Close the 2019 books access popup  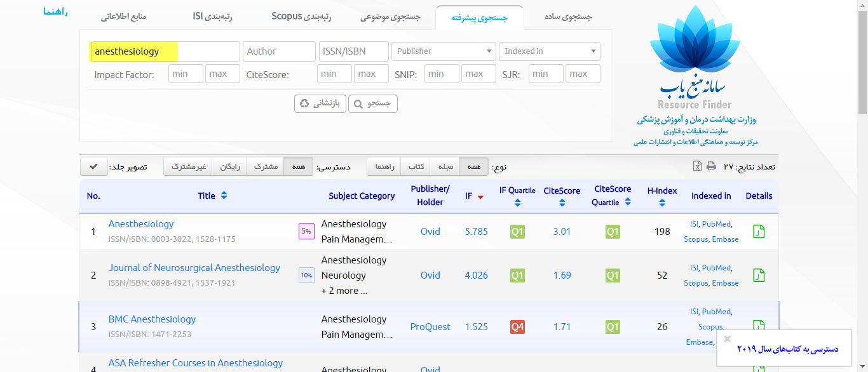[x=728, y=339]
